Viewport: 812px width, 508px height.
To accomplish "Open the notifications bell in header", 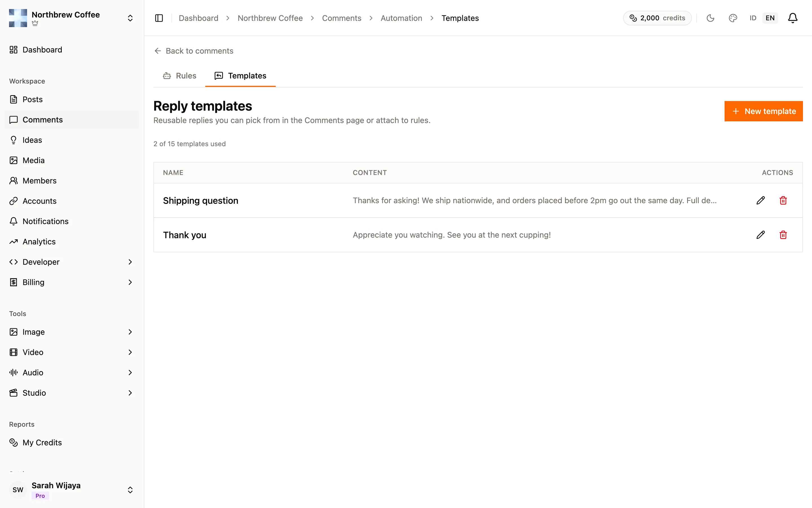I will click(x=793, y=18).
